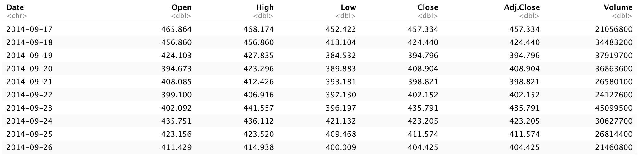
Task: Select Close value 435.791
Action: point(423,108)
